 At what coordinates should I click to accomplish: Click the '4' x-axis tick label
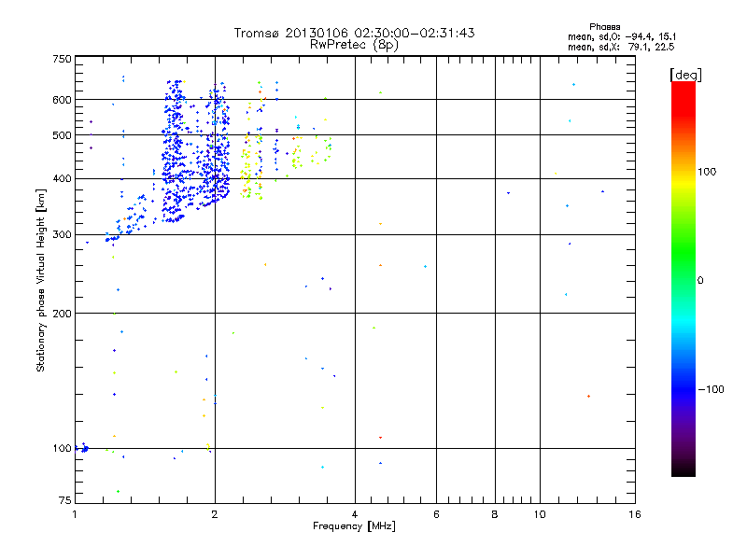click(x=355, y=514)
